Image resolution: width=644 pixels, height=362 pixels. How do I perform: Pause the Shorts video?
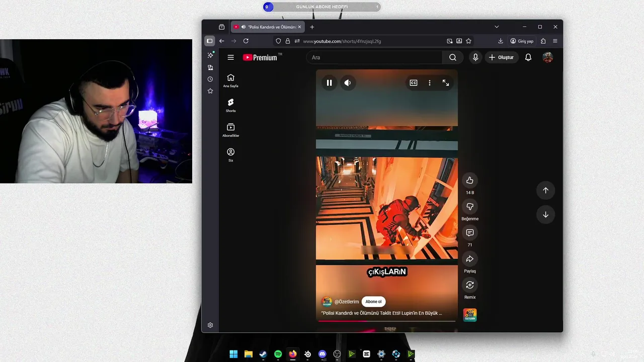[329, 83]
